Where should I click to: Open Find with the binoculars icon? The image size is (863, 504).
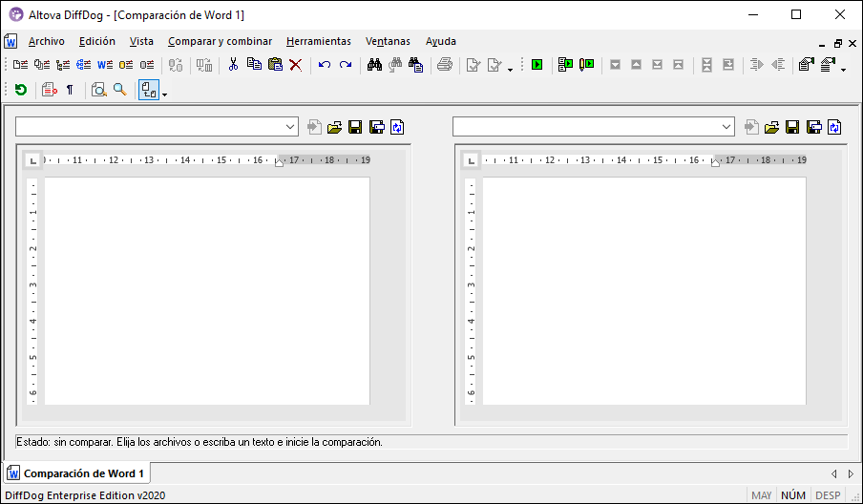[374, 65]
